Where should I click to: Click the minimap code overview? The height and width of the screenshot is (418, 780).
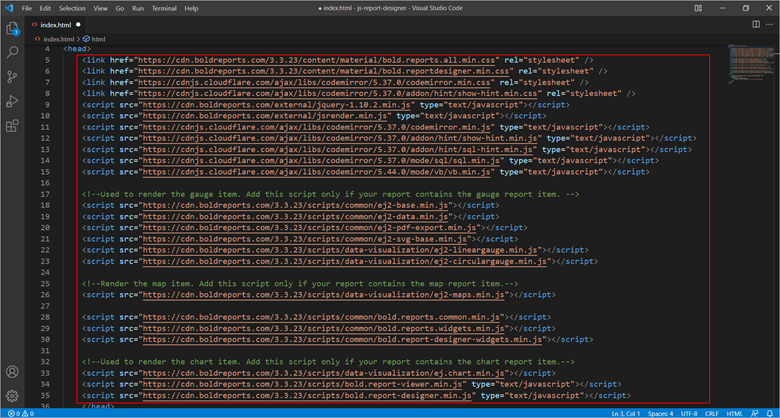click(x=750, y=64)
